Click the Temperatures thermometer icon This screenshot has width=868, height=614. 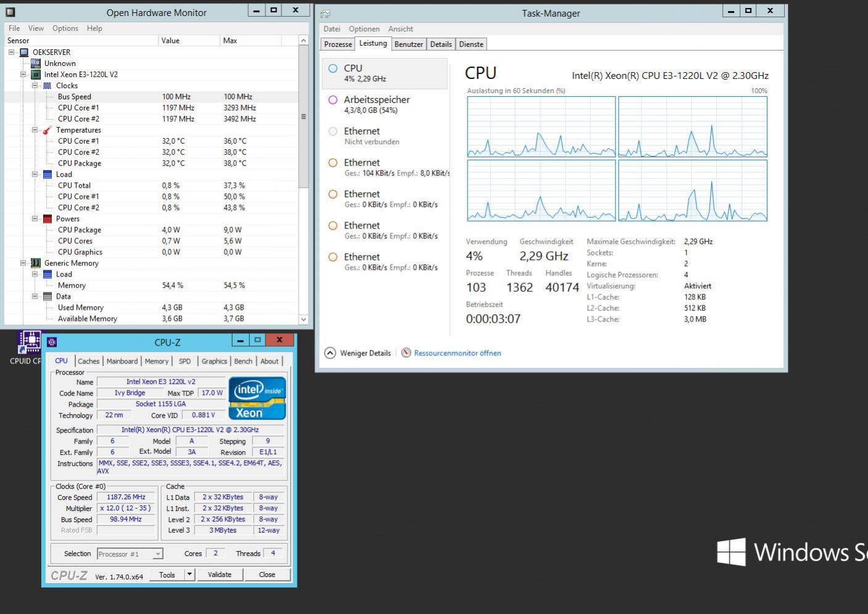(48, 130)
